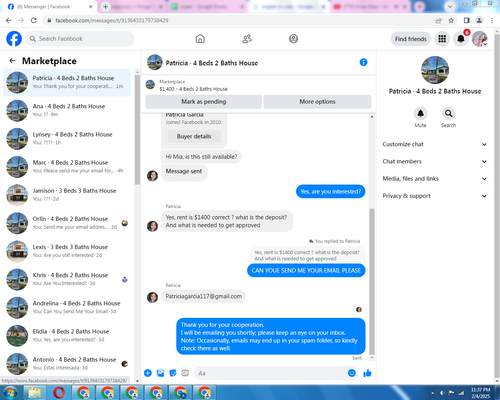The image size is (500, 400).
Task: Click the volume icon in system tray
Action: click(442, 393)
